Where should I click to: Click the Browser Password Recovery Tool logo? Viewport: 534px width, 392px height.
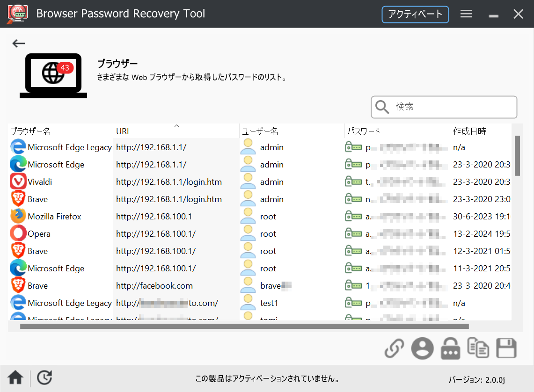click(x=18, y=15)
